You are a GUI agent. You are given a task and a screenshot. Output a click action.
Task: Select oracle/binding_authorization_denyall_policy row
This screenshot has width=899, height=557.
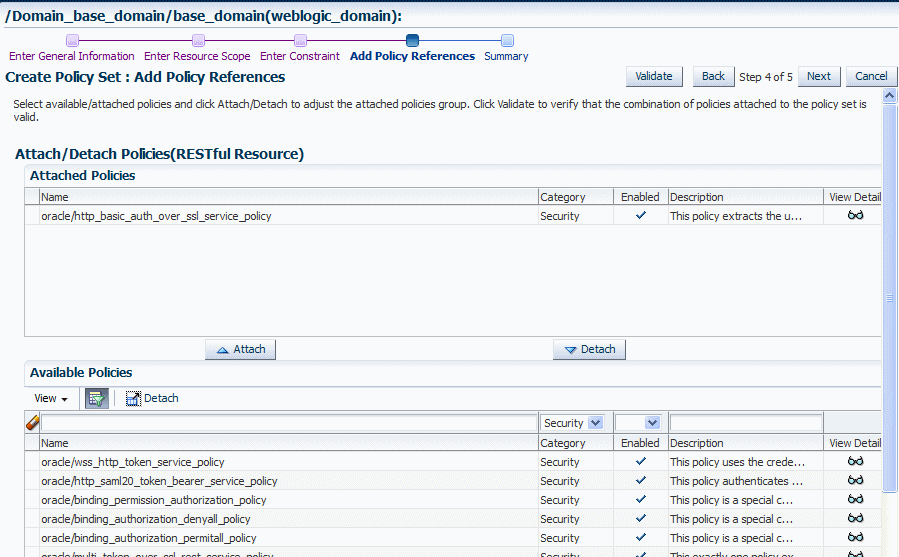[453, 519]
